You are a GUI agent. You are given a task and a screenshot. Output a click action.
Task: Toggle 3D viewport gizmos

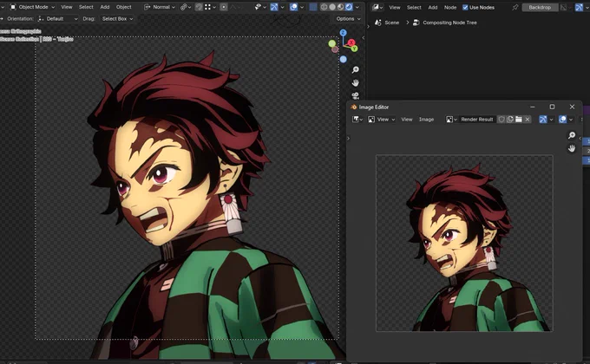[x=274, y=7]
